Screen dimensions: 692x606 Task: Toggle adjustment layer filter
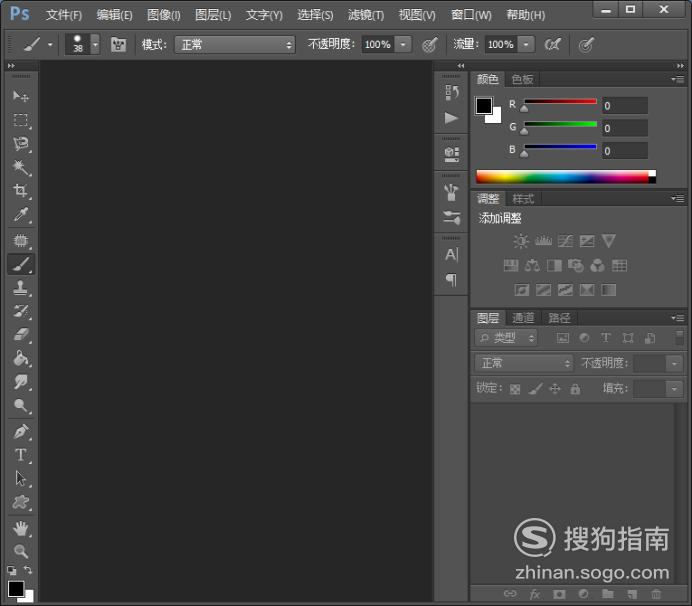584,338
